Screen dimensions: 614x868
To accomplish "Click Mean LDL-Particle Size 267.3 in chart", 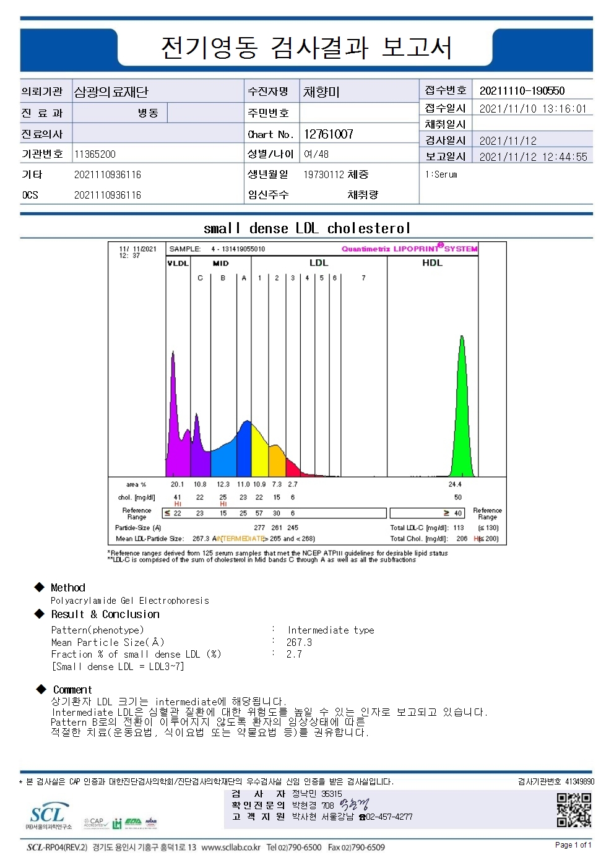I will [x=201, y=539].
